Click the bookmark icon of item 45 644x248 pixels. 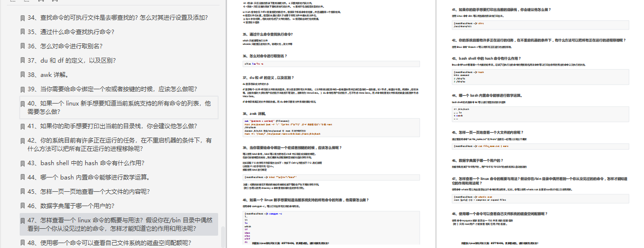click(23, 192)
